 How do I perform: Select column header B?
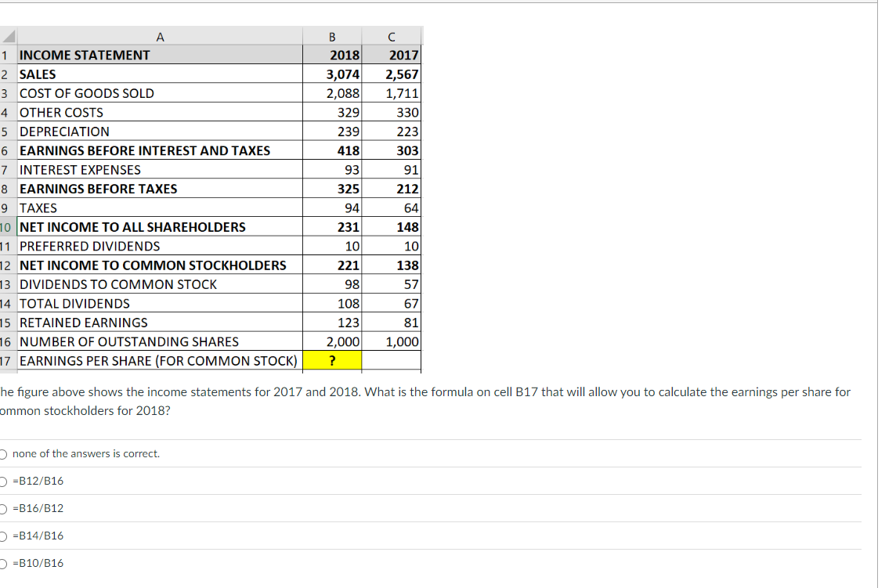point(331,35)
